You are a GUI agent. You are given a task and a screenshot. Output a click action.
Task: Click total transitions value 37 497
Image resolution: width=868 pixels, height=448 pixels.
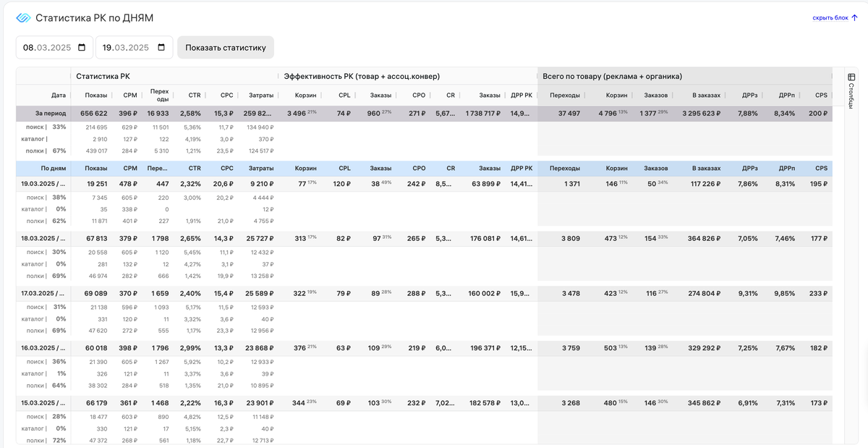click(569, 114)
